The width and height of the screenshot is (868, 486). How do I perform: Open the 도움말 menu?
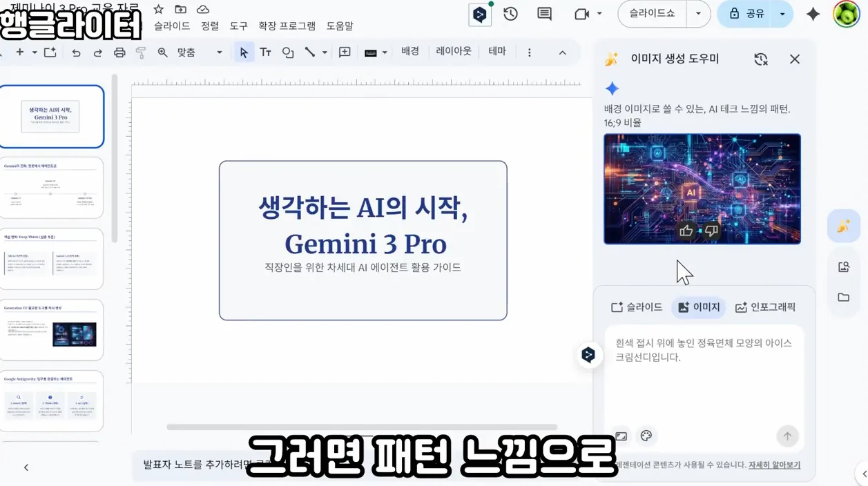[340, 26]
